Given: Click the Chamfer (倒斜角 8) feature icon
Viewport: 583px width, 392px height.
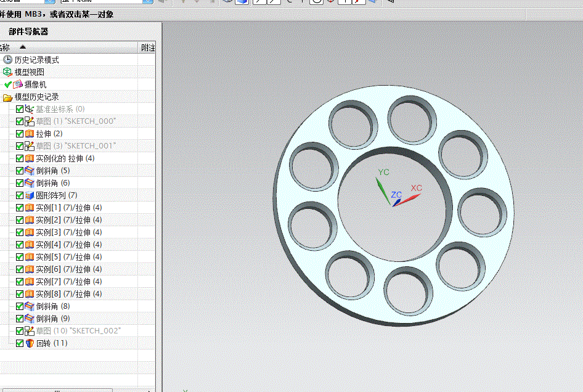Looking at the screenshot, I should (x=30, y=306).
